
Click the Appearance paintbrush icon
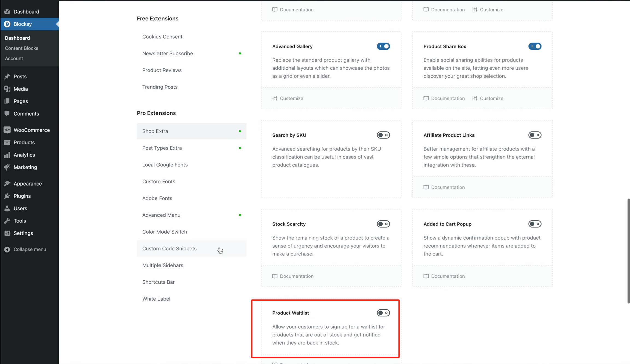coord(7,184)
